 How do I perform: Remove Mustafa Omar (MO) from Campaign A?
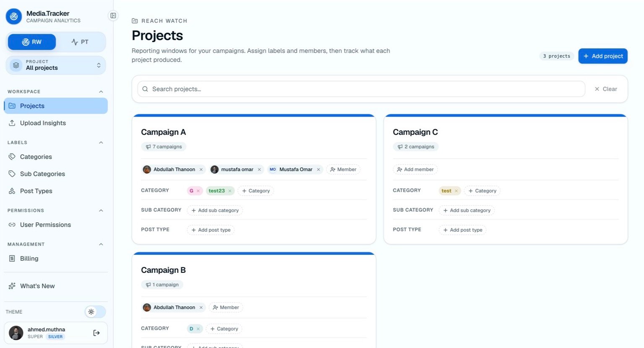[319, 170]
